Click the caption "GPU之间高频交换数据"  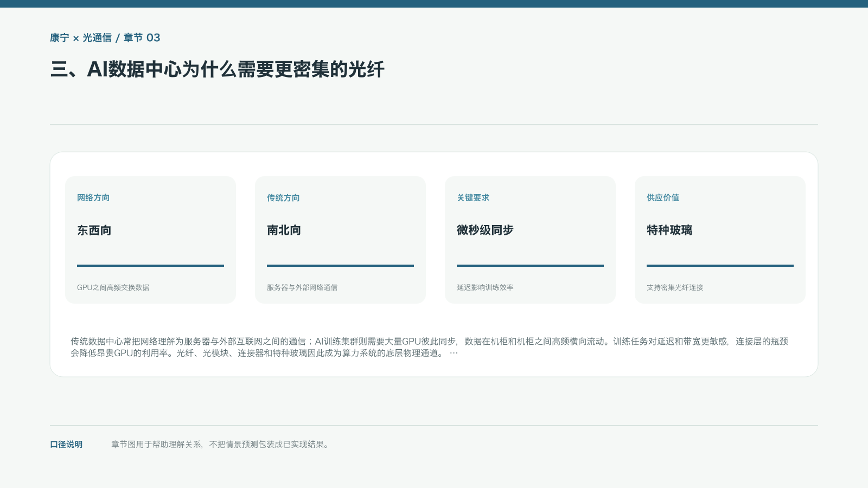tap(113, 287)
